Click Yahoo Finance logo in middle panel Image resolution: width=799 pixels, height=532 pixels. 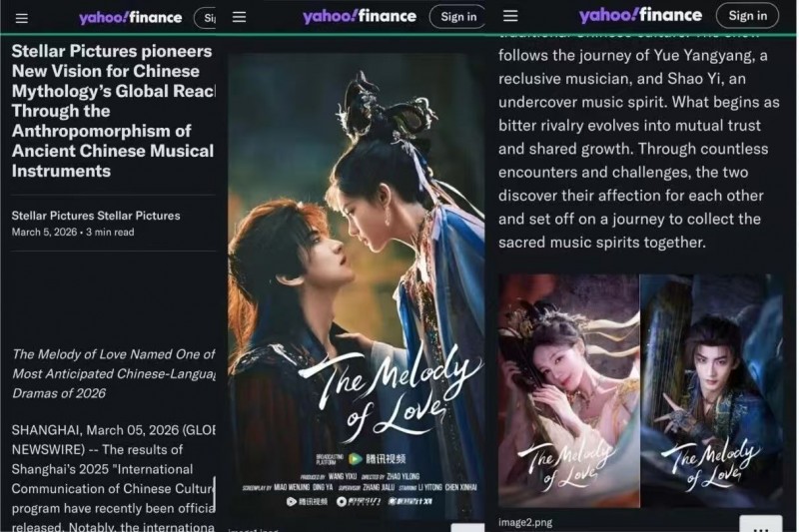[360, 16]
